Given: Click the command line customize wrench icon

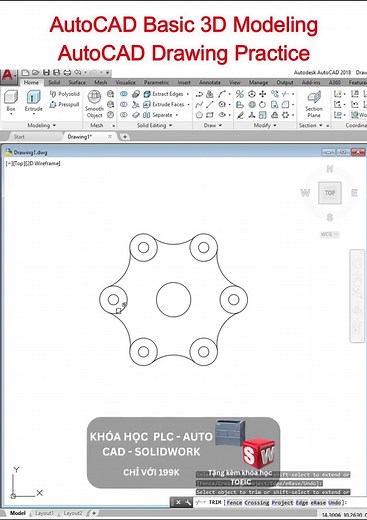Looking at the screenshot, I should 188,502.
